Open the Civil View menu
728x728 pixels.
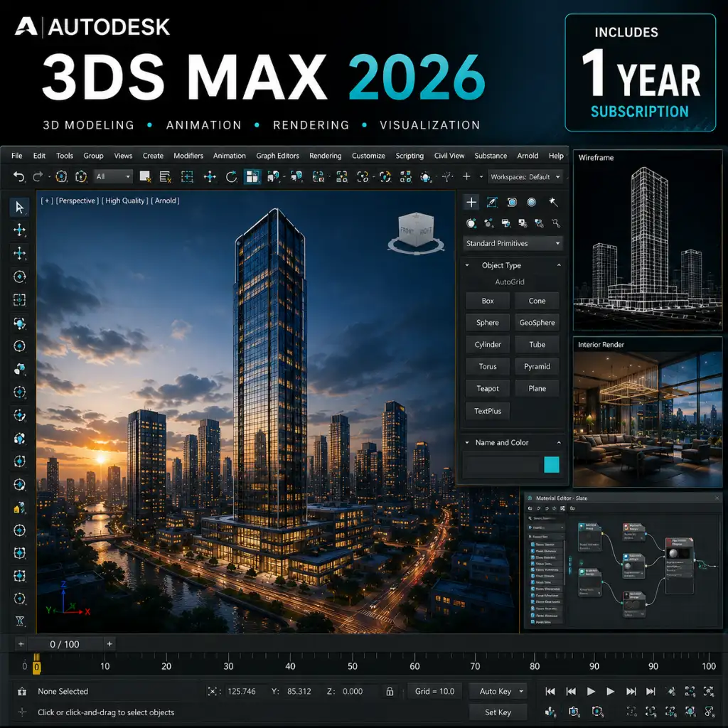[449, 156]
